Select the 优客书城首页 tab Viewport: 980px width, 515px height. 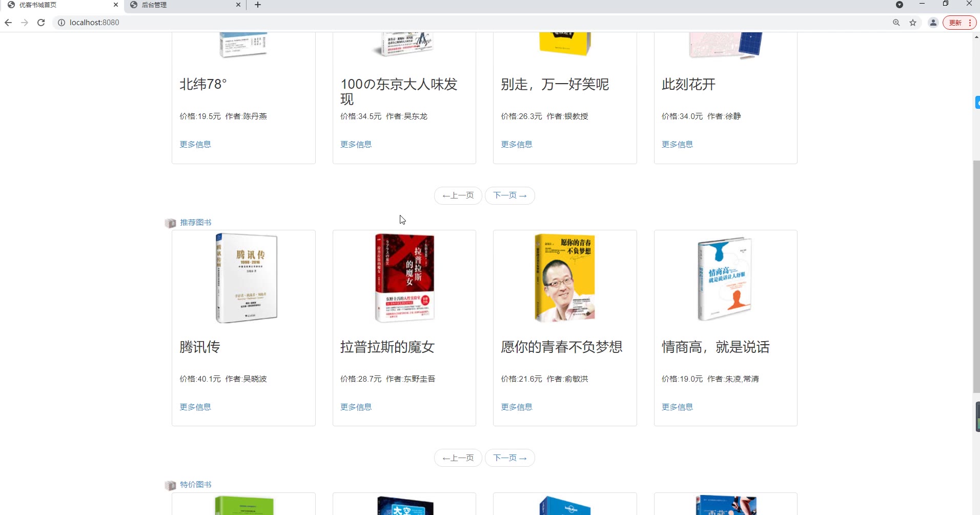coord(63,5)
